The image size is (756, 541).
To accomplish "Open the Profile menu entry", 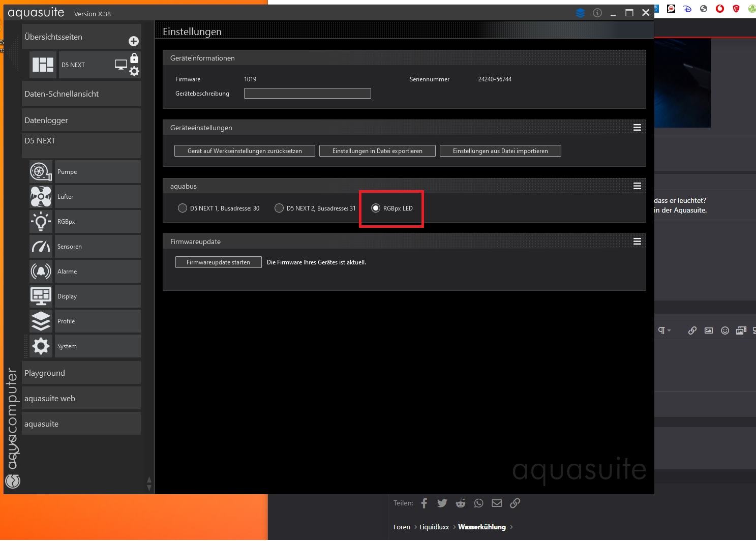I will [98, 321].
